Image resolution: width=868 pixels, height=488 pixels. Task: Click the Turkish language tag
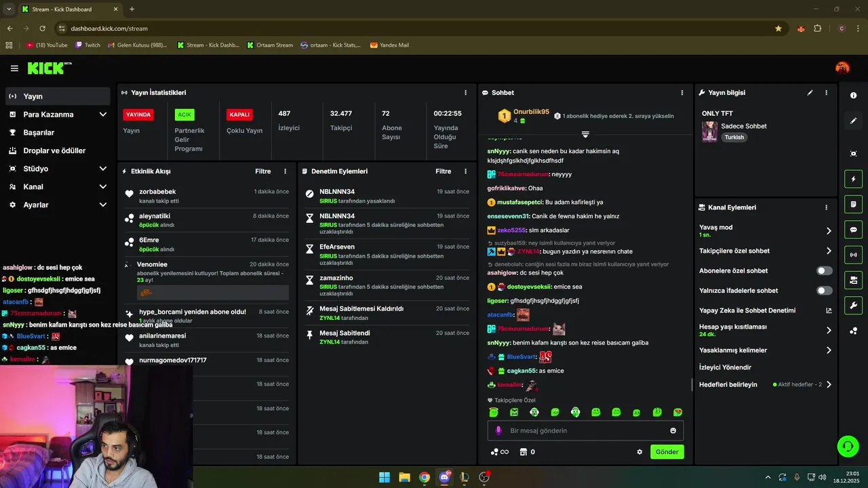tap(734, 137)
